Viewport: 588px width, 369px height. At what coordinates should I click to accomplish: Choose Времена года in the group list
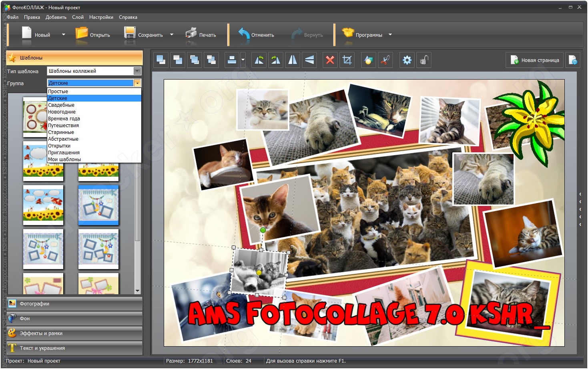[94, 119]
